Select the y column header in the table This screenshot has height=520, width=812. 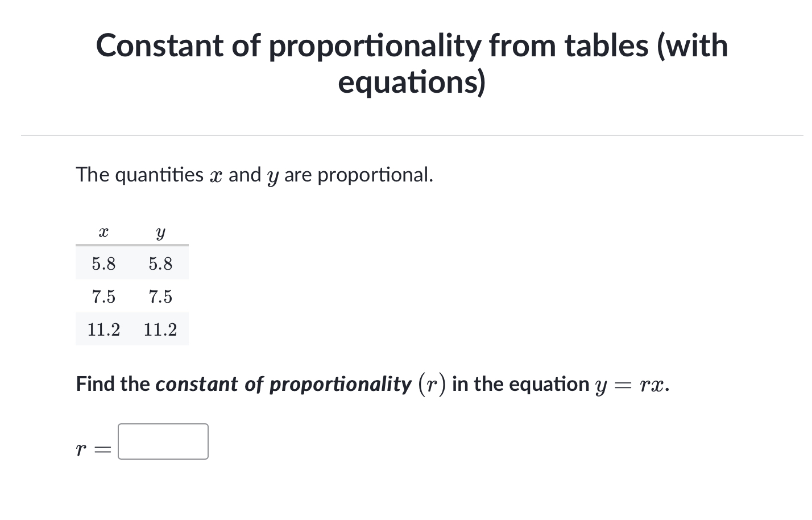click(160, 232)
